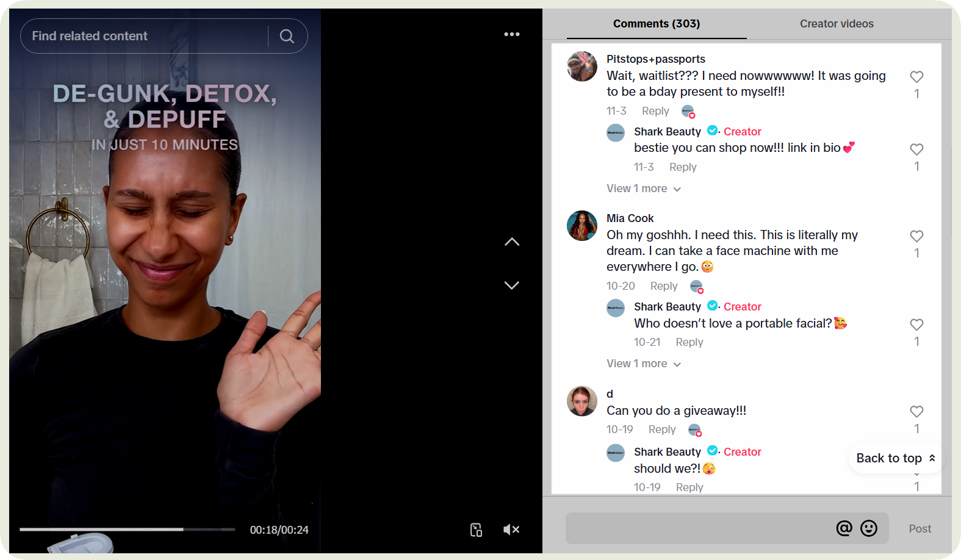The image size is (961, 560).
Task: Expand View 1 more under Pitstops+passports thread
Action: coord(644,188)
